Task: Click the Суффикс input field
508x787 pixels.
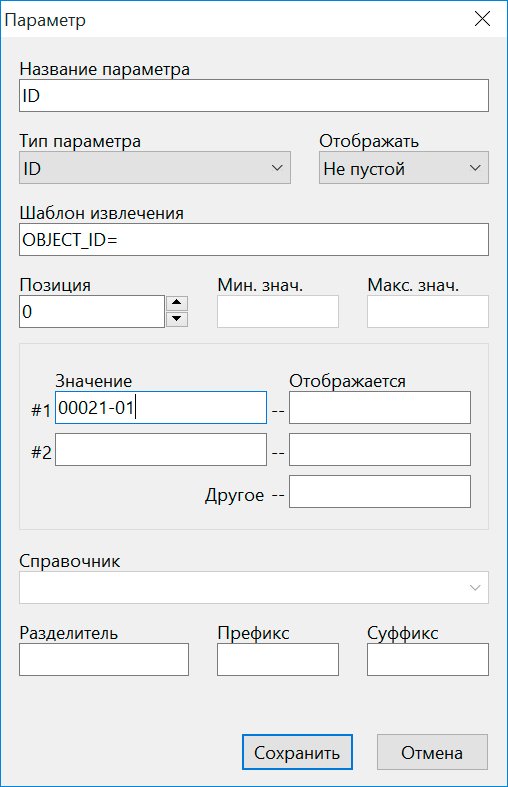Action: 428,660
